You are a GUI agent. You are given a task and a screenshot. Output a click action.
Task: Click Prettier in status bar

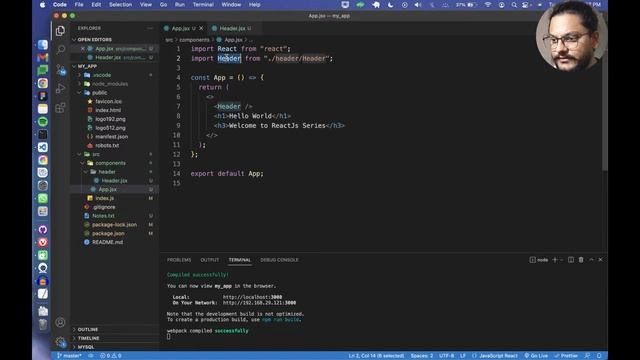pyautogui.click(x=566, y=356)
